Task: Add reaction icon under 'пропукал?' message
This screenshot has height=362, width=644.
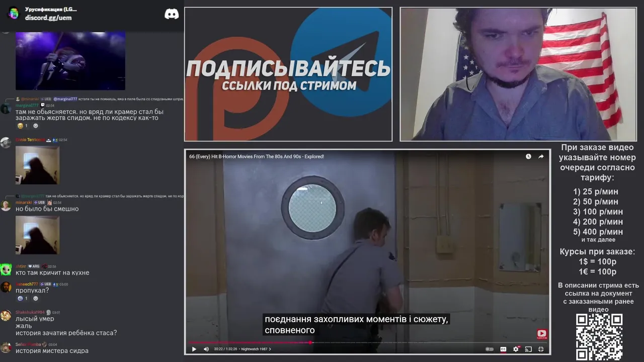Action: [x=35, y=298]
